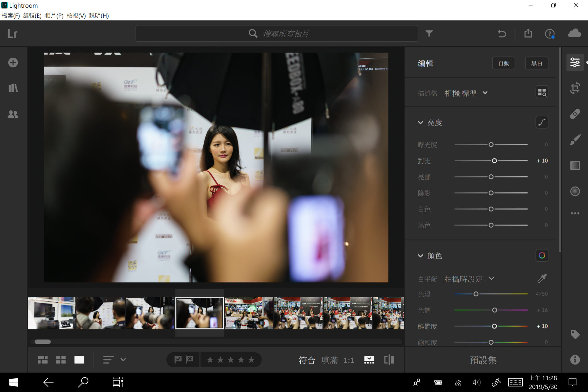
Task: Click the cloud sync status icon
Action: 575,33
